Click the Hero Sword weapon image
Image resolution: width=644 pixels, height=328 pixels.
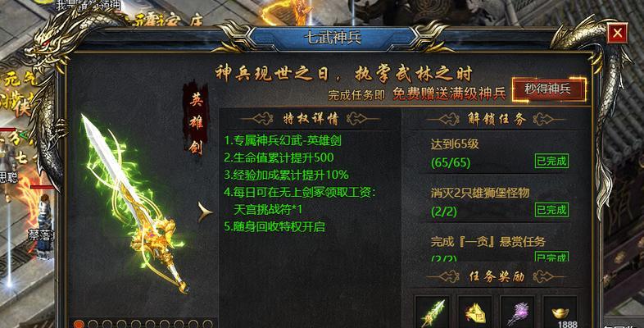tap(132, 203)
